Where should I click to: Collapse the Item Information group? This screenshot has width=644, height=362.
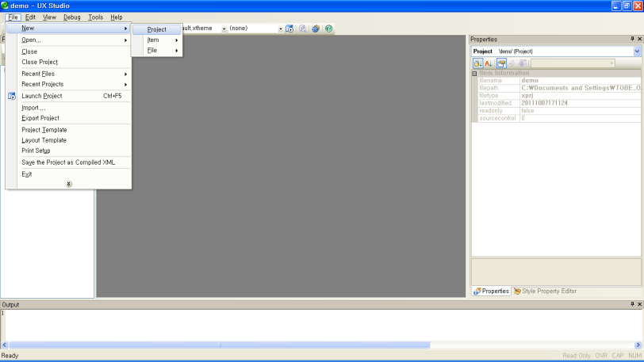click(474, 74)
